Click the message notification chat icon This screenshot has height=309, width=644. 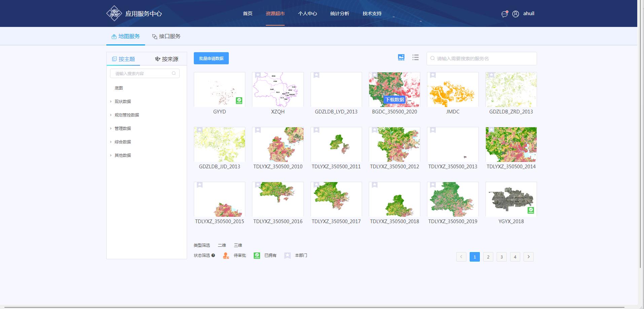[504, 14]
